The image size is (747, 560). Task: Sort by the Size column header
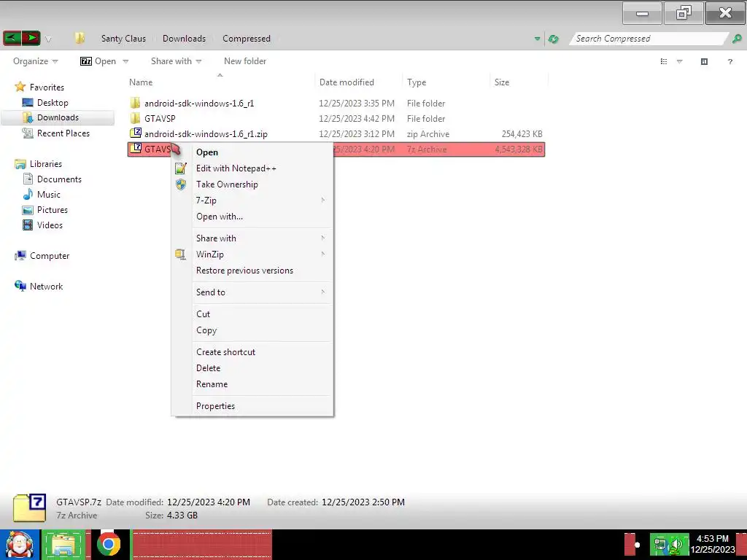[x=502, y=82]
